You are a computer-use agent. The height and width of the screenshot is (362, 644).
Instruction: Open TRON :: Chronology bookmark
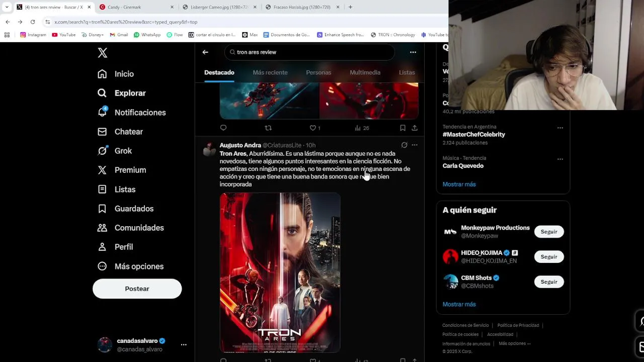coord(393,35)
